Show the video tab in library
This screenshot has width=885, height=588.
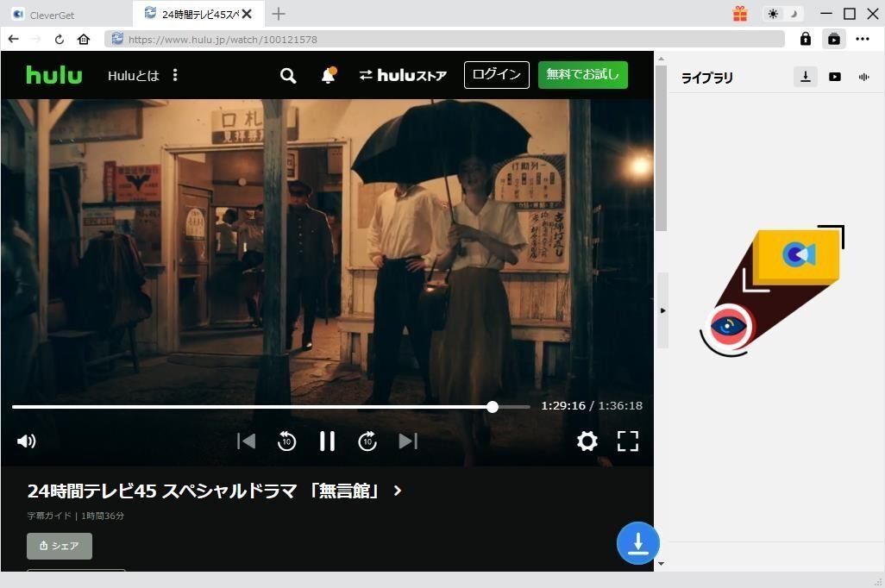point(835,77)
